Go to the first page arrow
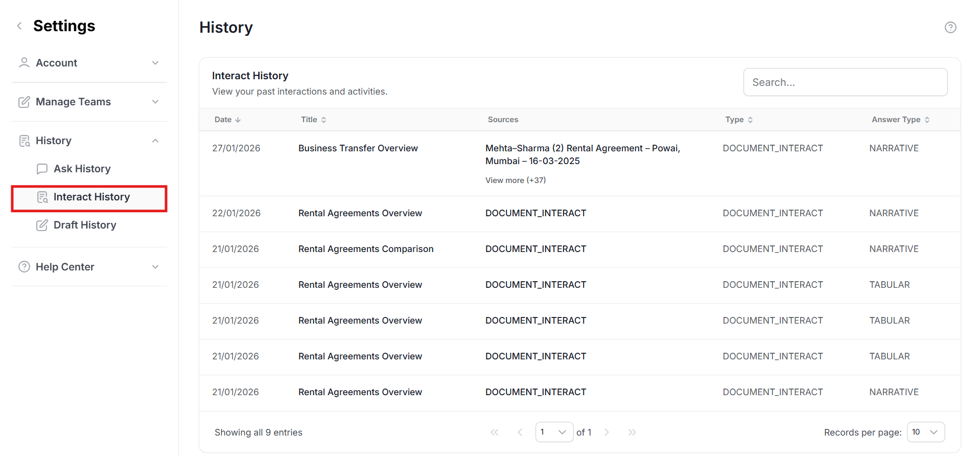 click(494, 432)
